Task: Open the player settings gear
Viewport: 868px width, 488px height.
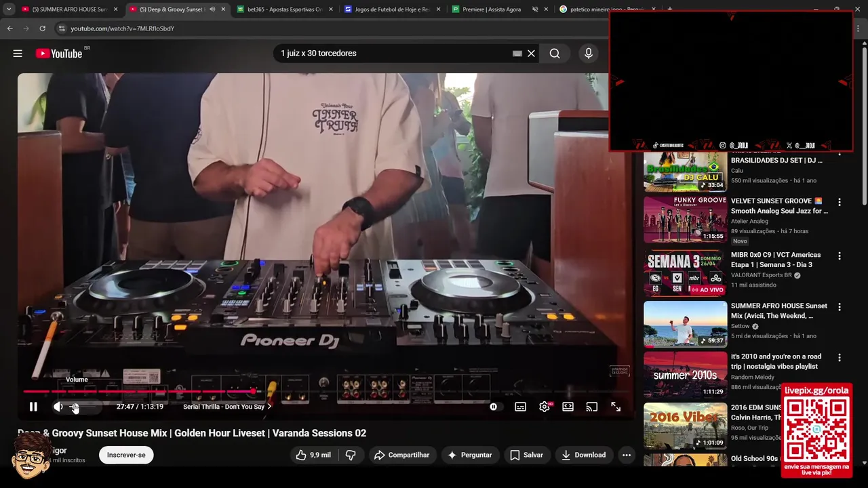Action: click(545, 407)
